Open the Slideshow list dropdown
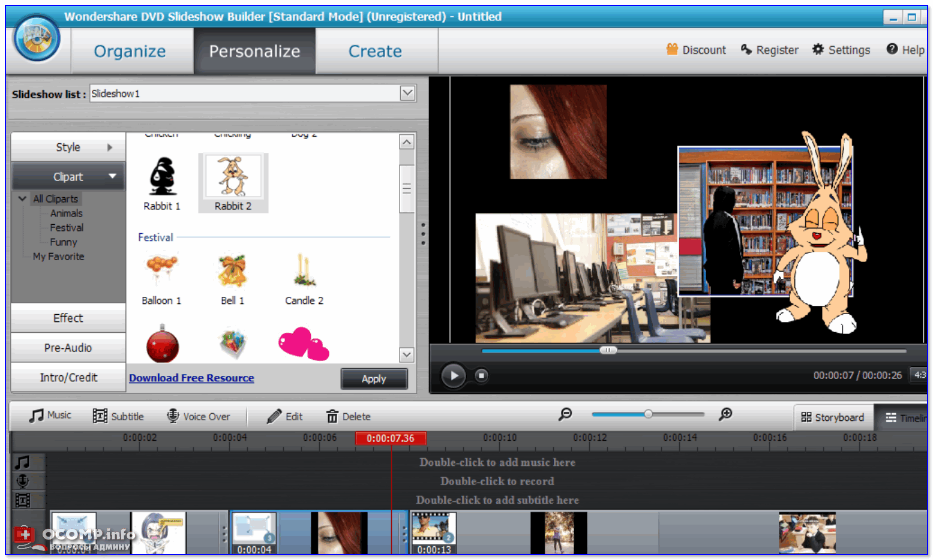933x560 pixels. click(x=407, y=93)
